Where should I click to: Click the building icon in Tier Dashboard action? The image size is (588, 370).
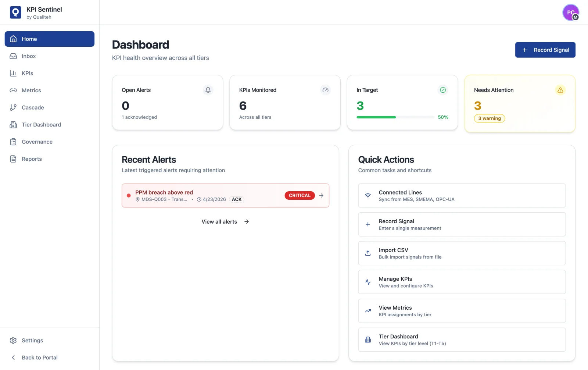coord(368,340)
